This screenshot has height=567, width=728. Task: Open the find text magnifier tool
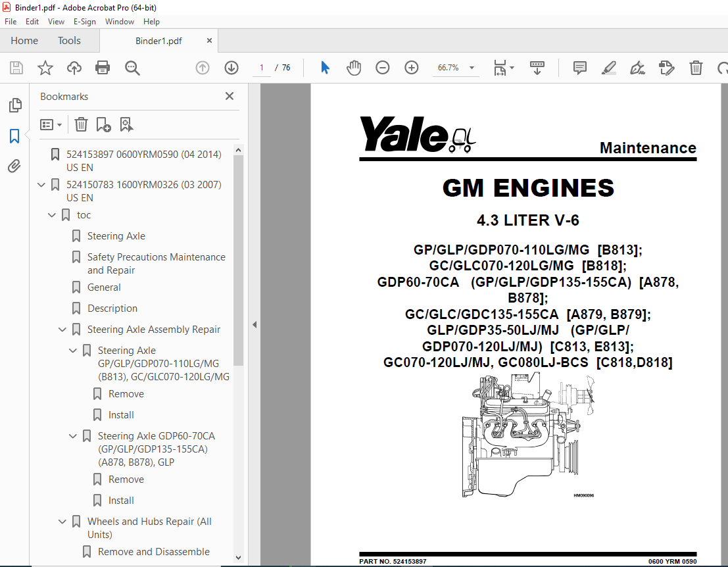click(x=132, y=68)
